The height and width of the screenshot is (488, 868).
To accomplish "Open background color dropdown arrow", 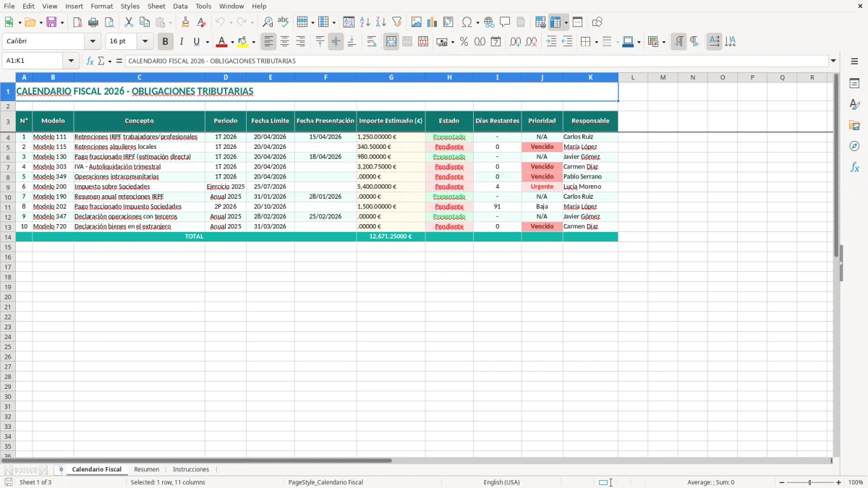I will coord(253,42).
